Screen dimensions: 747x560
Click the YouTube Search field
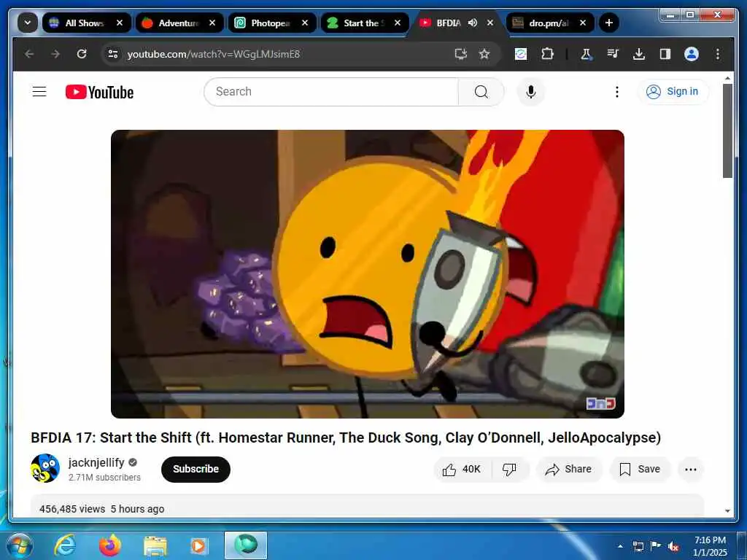tap(331, 91)
